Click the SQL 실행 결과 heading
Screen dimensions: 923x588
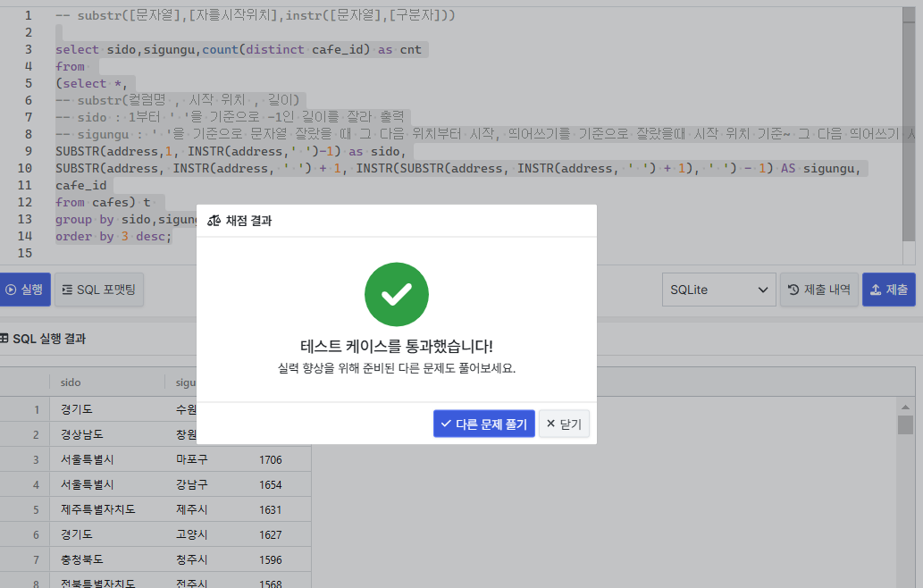(49, 339)
